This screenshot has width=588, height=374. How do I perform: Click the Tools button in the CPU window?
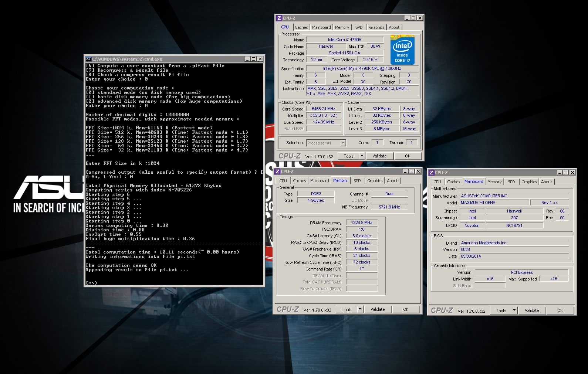click(348, 156)
